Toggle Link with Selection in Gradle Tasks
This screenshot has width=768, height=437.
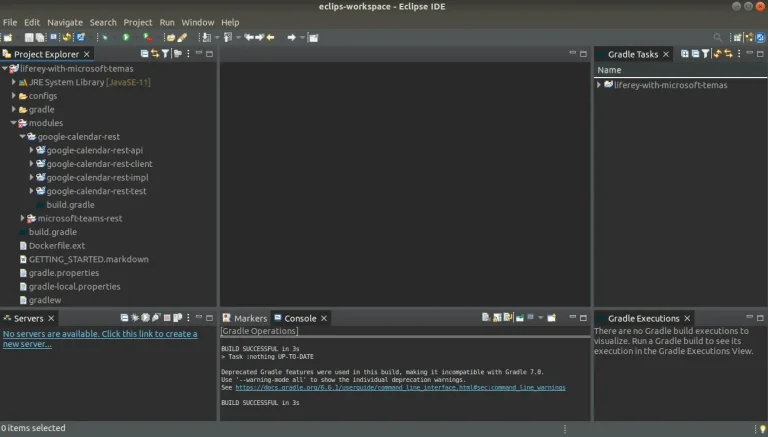pyautogui.click(x=728, y=53)
